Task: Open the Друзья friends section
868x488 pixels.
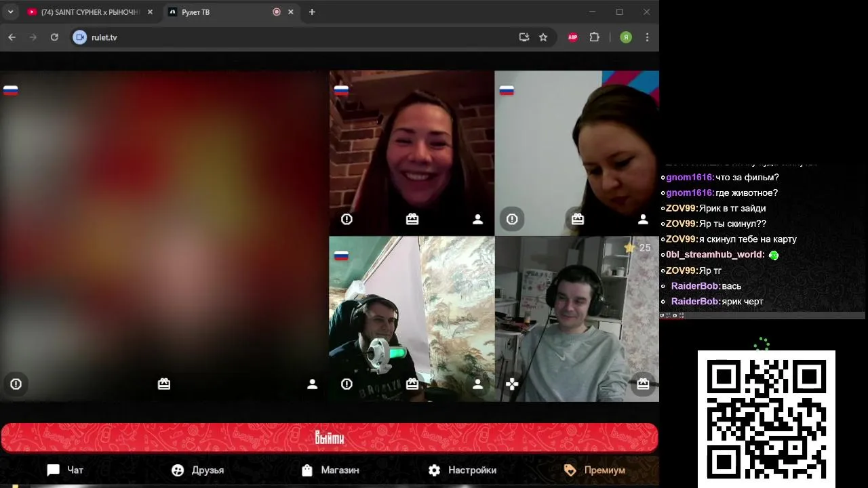Action: (x=197, y=470)
